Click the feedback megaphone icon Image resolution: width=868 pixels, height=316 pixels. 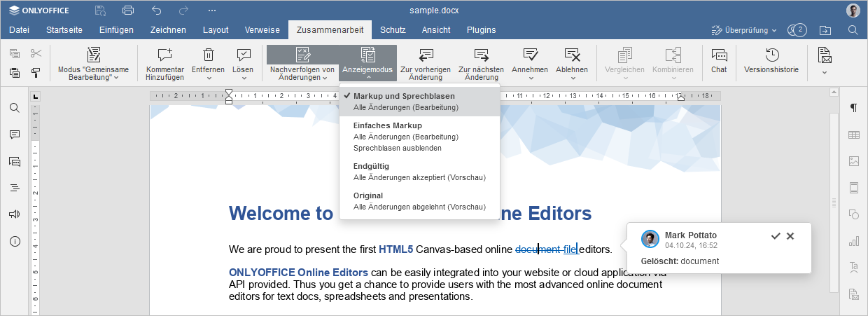point(15,214)
